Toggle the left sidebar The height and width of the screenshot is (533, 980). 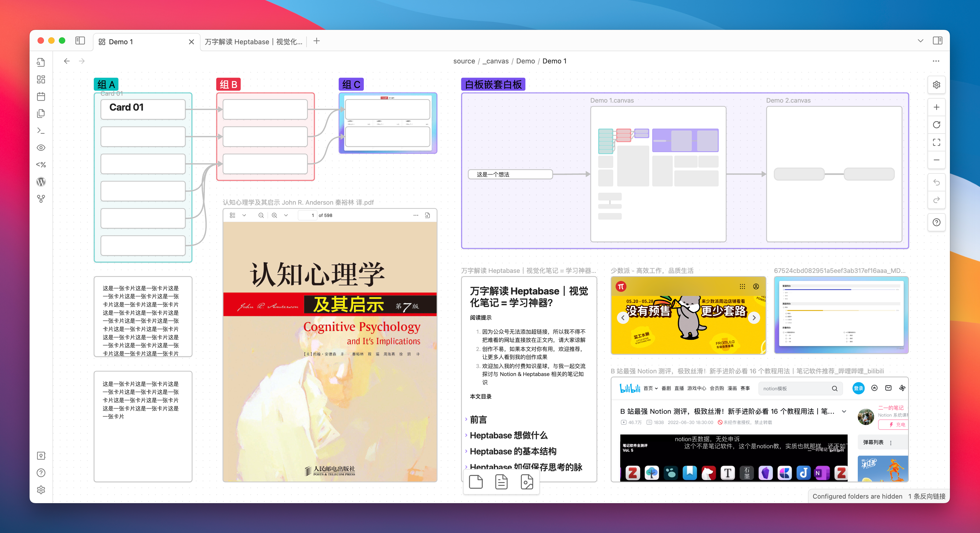(80, 41)
